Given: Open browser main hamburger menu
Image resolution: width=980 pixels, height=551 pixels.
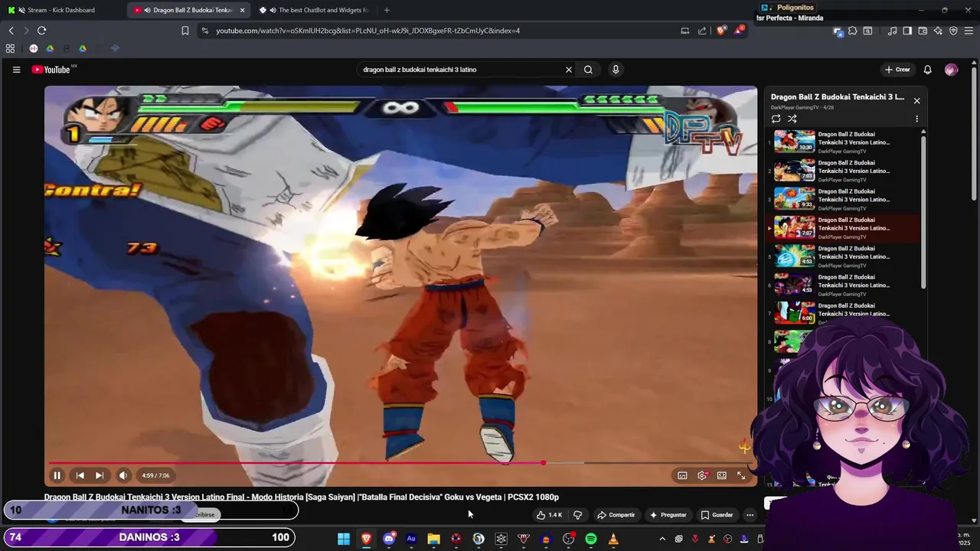Looking at the screenshot, I should click(969, 31).
